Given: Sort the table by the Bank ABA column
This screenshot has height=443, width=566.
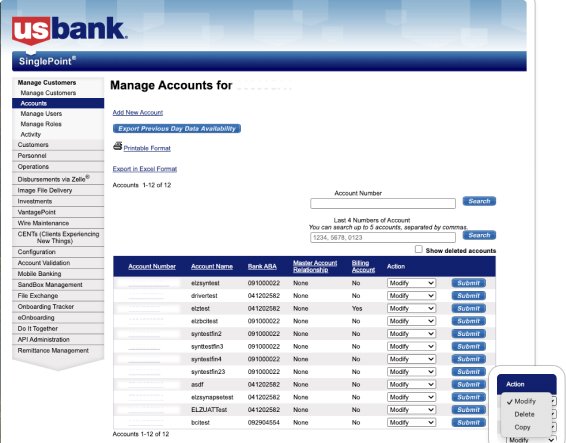Looking at the screenshot, I should click(262, 266).
